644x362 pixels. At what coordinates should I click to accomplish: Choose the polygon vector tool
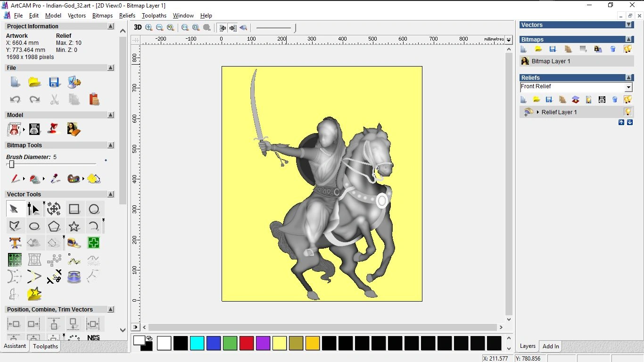tap(54, 226)
